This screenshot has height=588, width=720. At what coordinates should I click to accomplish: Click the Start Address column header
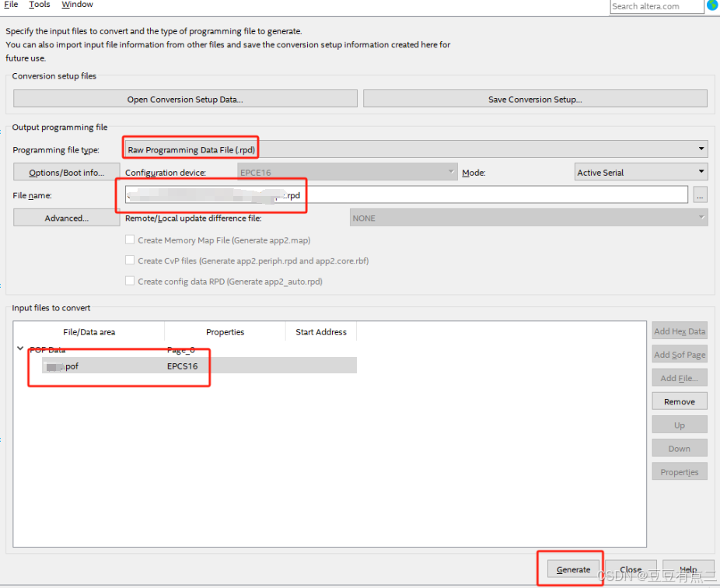pyautogui.click(x=321, y=331)
